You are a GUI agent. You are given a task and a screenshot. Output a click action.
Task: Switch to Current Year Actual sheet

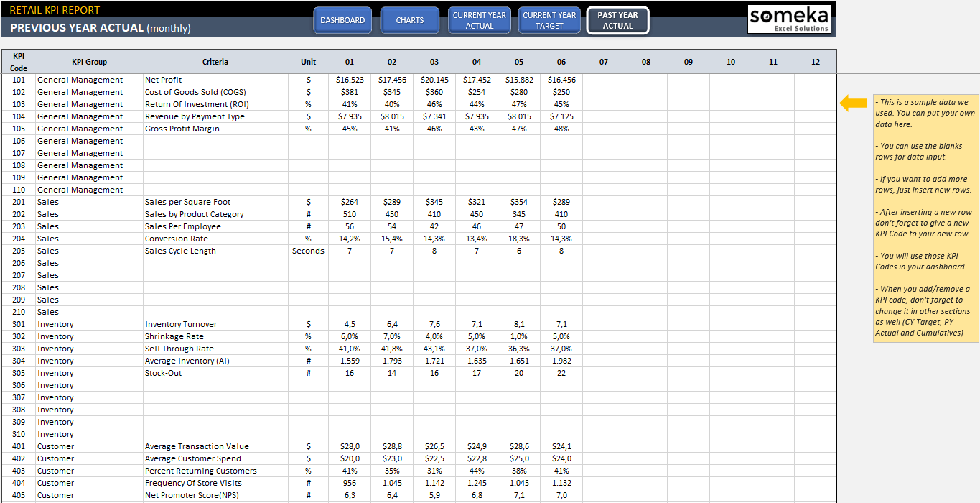[480, 20]
